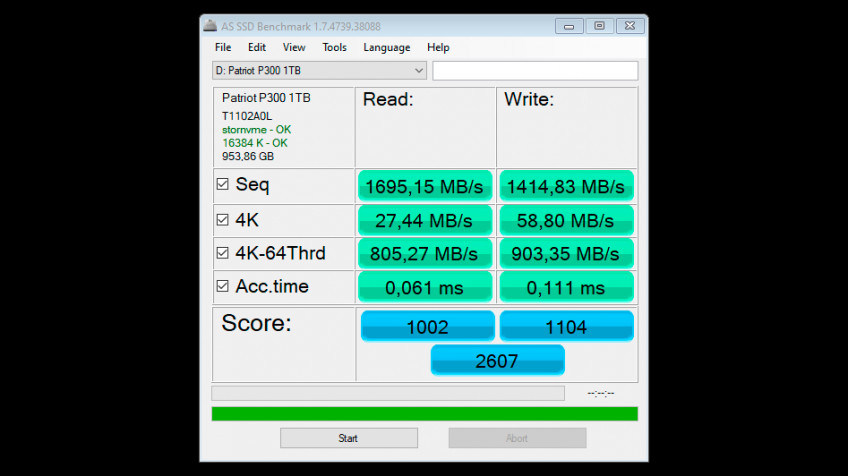
Task: Click the 953,86 GB capacity text
Action: tap(248, 156)
